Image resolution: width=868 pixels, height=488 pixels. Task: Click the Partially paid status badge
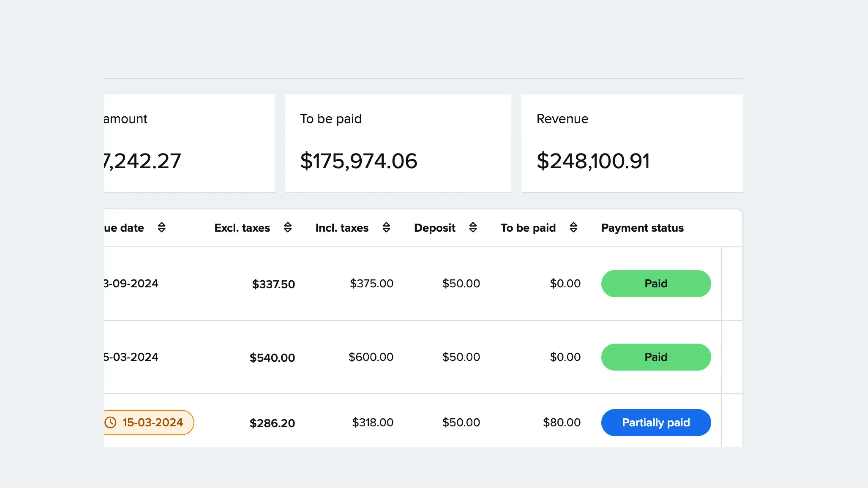click(656, 422)
